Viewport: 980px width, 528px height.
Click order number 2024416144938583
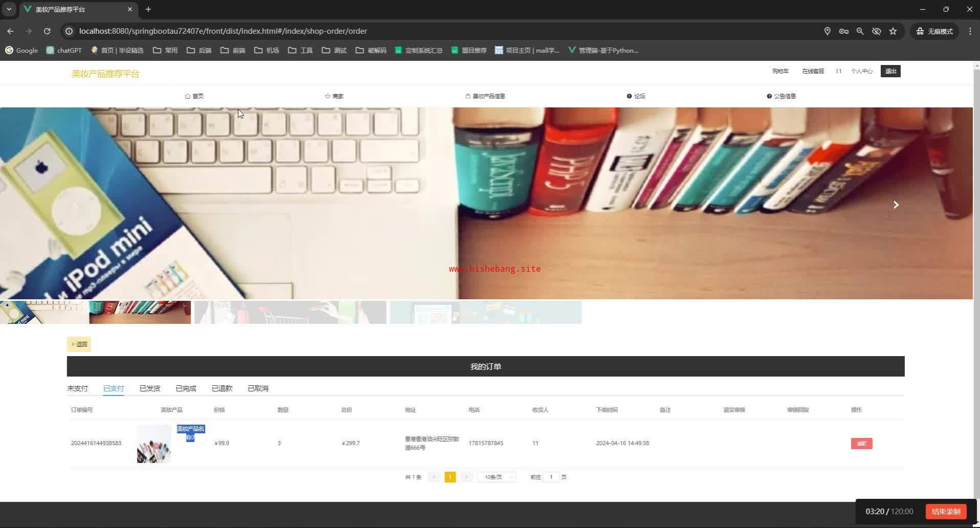point(96,443)
